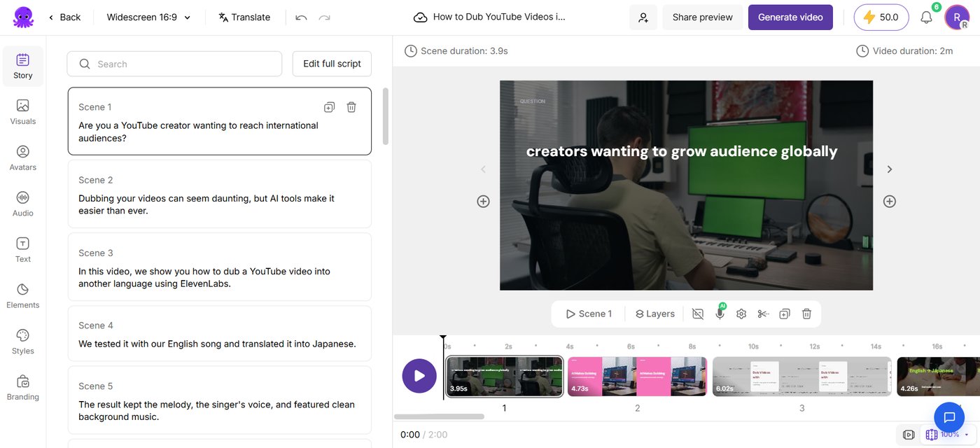Open the Audio panel
Image resolution: width=980 pixels, height=448 pixels.
[23, 204]
